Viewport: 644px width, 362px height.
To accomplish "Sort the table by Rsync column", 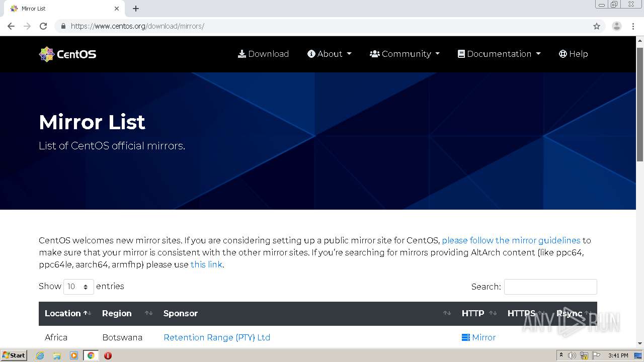I will pos(574,313).
